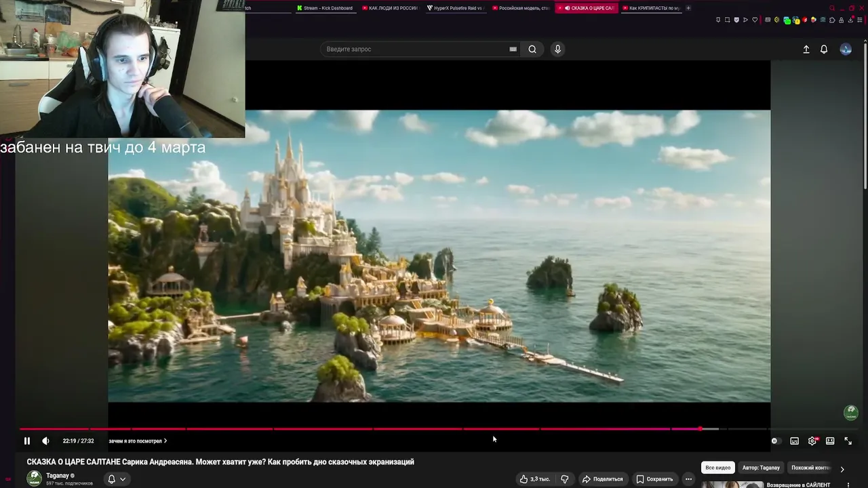Image resolution: width=868 pixels, height=488 pixels.
Task: Enter fullscreen mode in the player
Action: click(848, 441)
